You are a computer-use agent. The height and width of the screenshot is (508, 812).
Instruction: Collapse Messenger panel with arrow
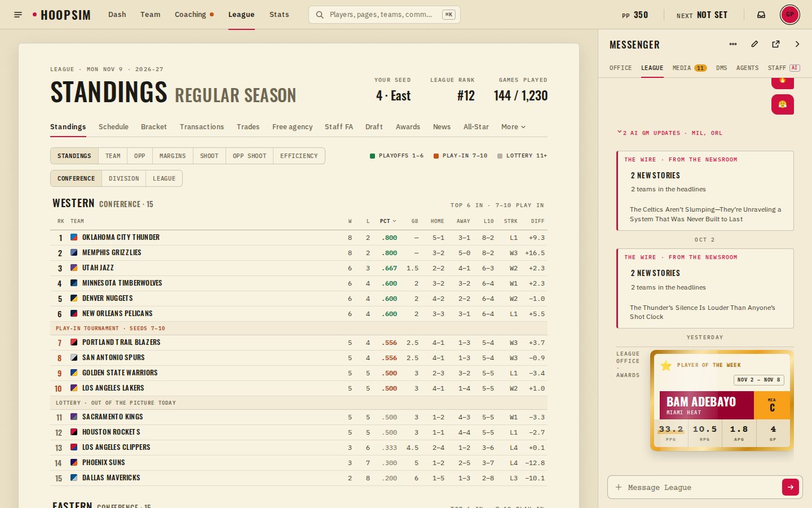[x=797, y=44]
